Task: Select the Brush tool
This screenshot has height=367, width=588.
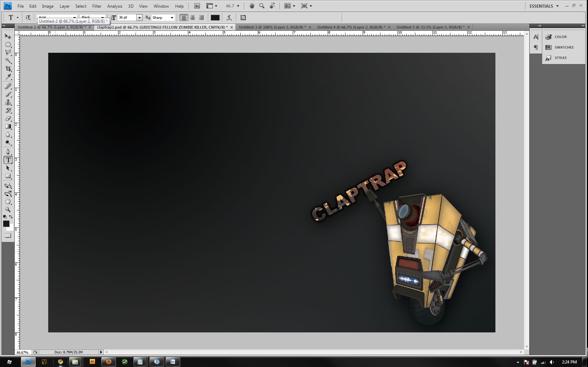Action: coord(8,94)
